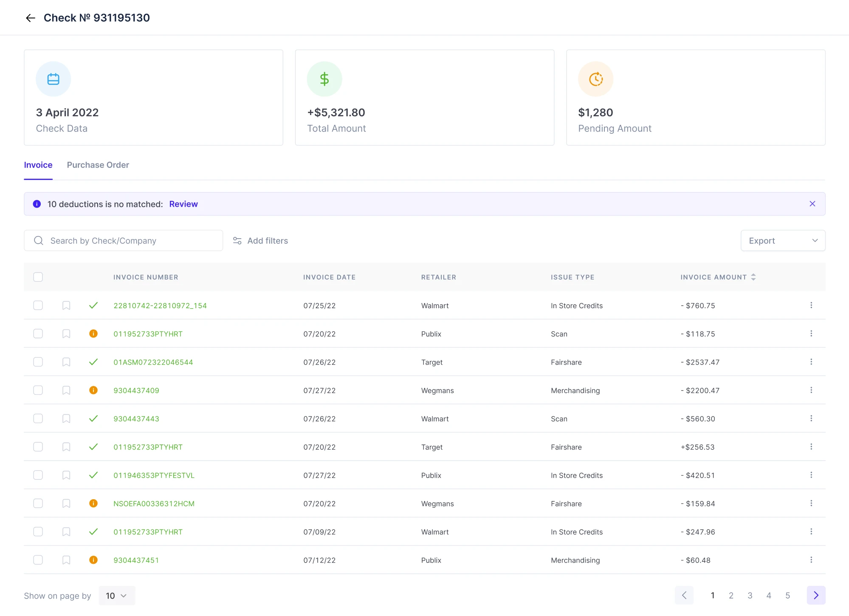Open the three-dot menu for invoice 9304437409
The width and height of the screenshot is (849, 616).
[x=811, y=390]
